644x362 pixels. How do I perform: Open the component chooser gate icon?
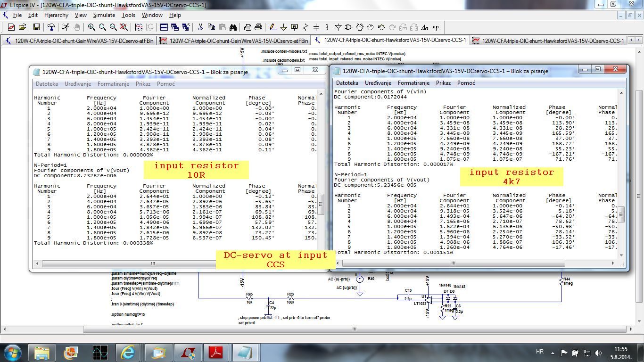[x=349, y=27]
